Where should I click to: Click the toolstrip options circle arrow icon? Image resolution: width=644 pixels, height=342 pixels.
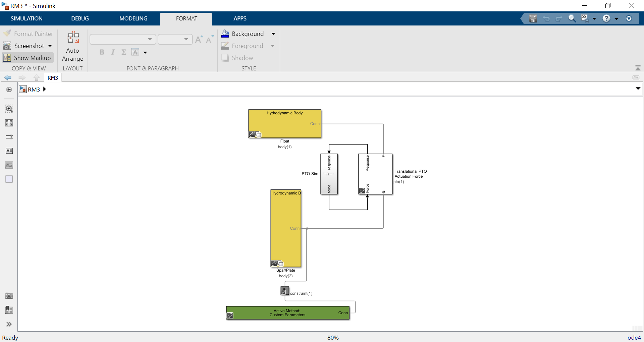pos(629,18)
